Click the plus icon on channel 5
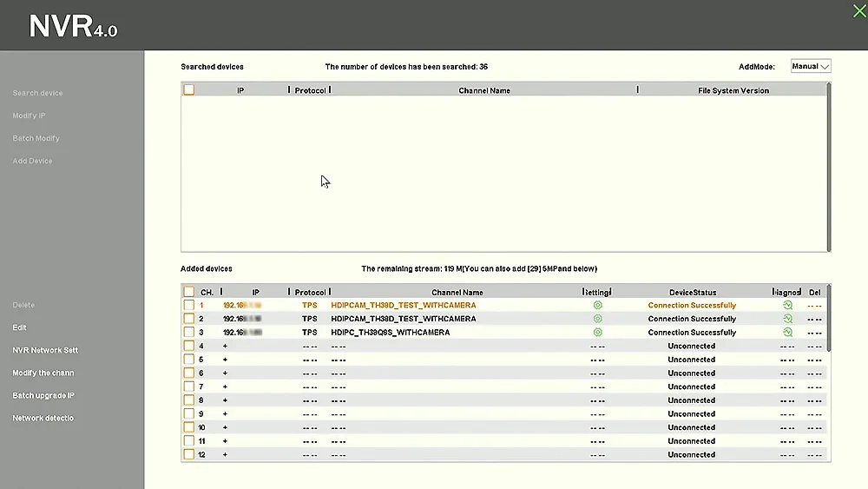Viewport: 868px width, 489px height. tap(225, 360)
